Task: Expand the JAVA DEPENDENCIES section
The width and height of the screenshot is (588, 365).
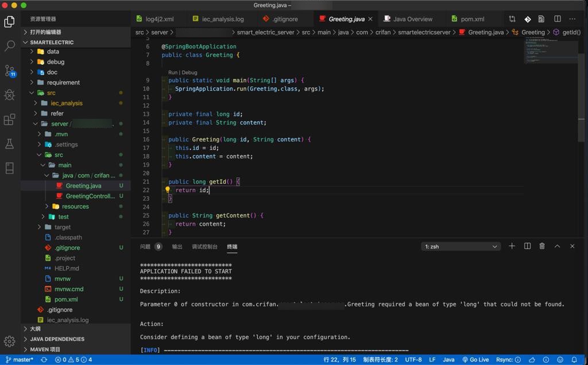Action: tap(57, 339)
